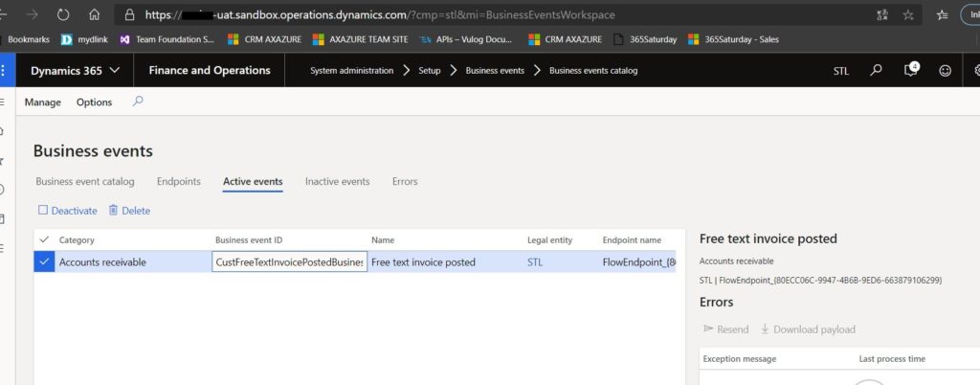Change the STL company selector
980x385 pixels.
click(841, 71)
